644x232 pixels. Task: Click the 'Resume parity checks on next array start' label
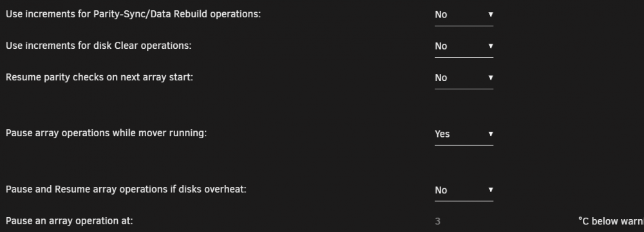99,77
